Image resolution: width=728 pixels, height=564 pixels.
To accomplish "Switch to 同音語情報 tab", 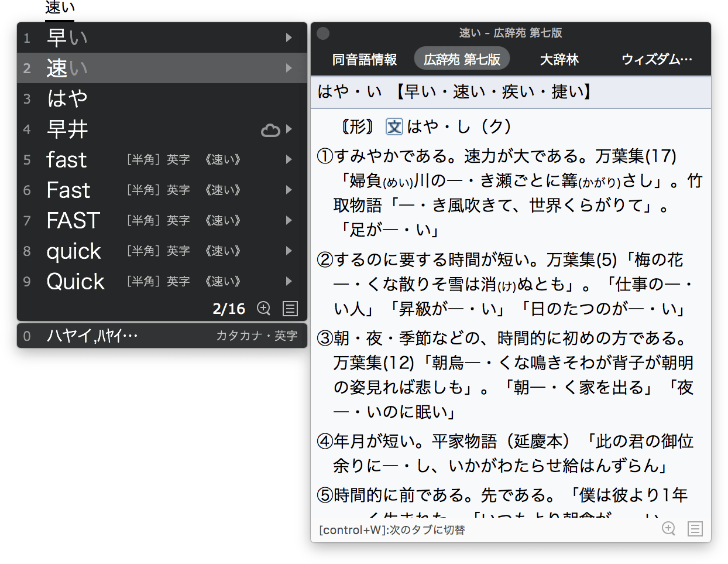I will click(365, 59).
